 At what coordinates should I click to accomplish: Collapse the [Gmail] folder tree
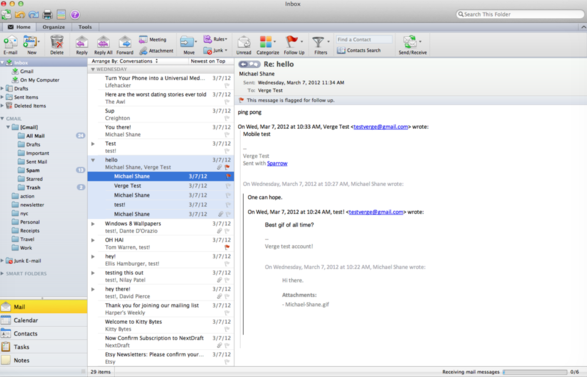click(8, 127)
